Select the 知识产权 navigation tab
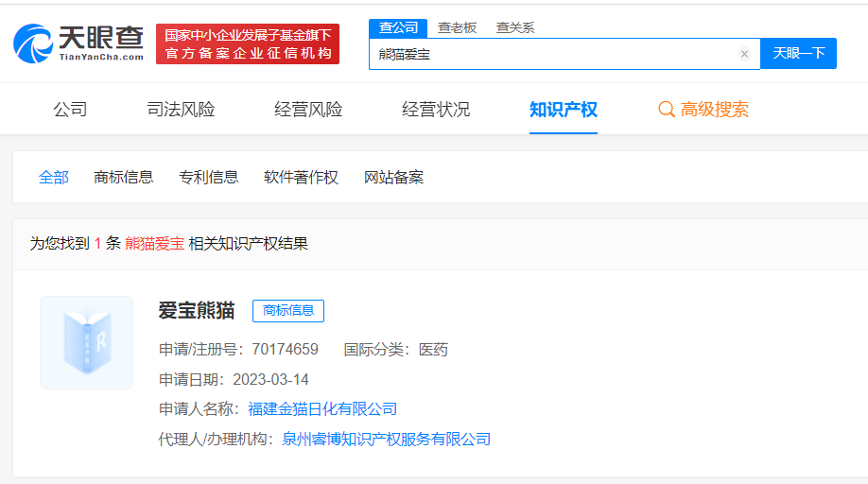The width and height of the screenshot is (868, 484). (563, 110)
